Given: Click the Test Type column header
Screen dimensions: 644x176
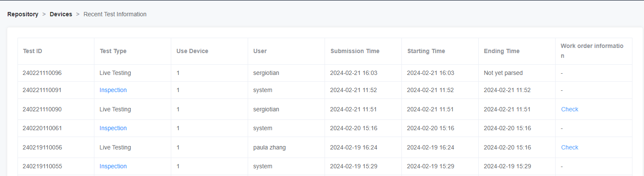Looking at the screenshot, I should pyautogui.click(x=133, y=51).
